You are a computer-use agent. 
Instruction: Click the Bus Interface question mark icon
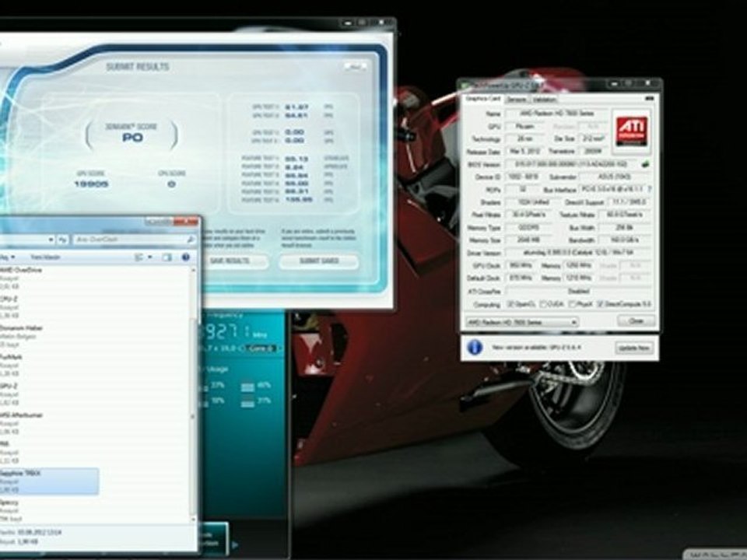pyautogui.click(x=650, y=189)
